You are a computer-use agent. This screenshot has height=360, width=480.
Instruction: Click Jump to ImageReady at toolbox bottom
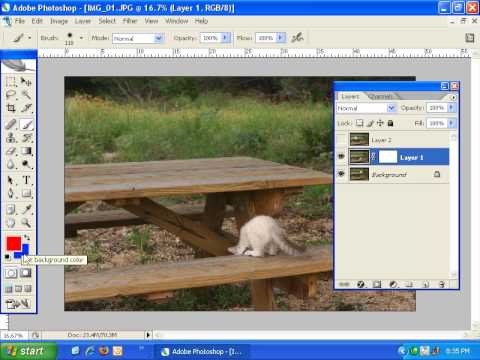[18, 304]
